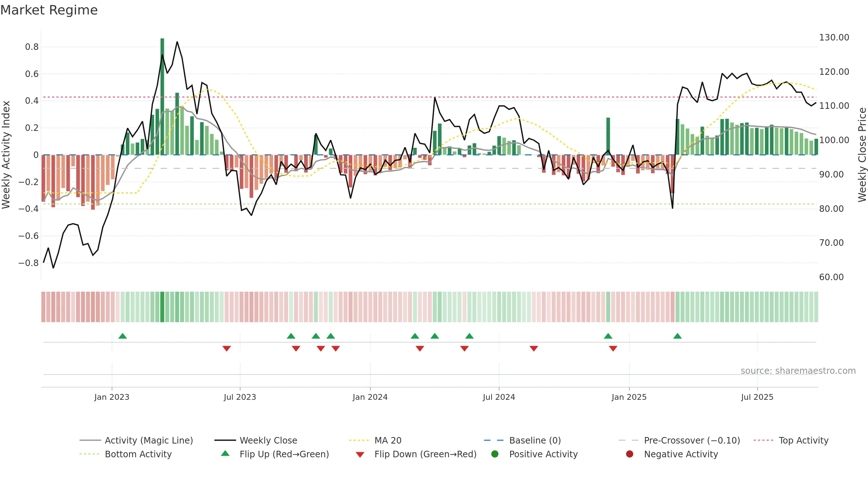Click the −0.6 tick on the left axis

[29, 236]
